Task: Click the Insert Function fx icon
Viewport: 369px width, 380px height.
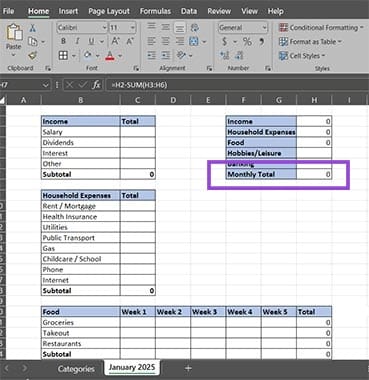Action: pos(96,85)
